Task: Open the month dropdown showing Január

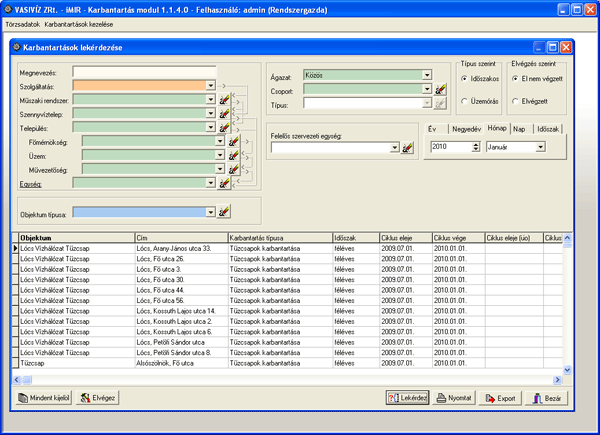Action: [540, 147]
